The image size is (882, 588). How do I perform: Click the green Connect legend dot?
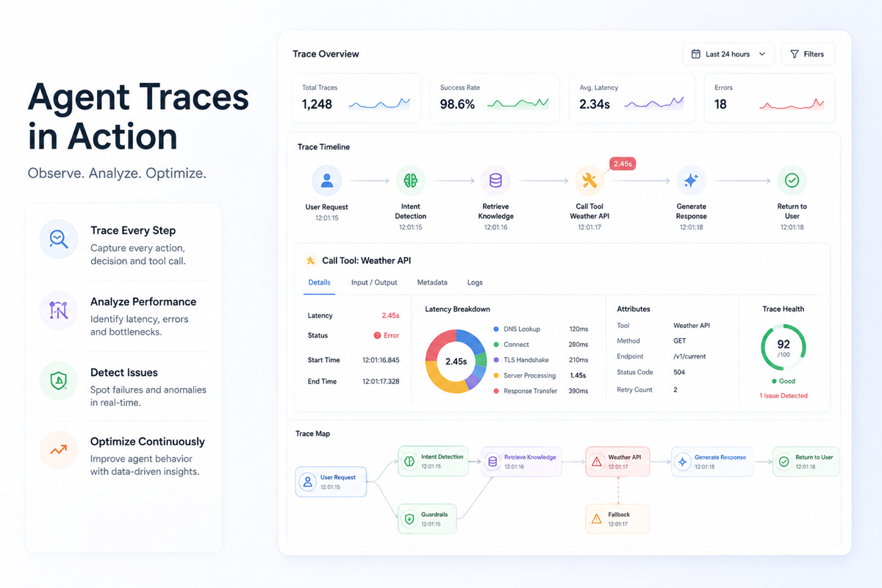(496, 345)
